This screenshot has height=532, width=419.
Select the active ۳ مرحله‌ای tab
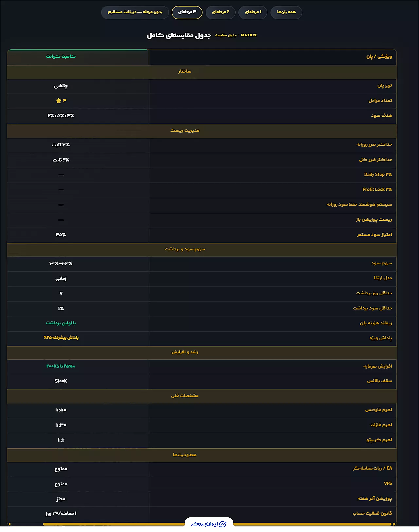click(187, 12)
